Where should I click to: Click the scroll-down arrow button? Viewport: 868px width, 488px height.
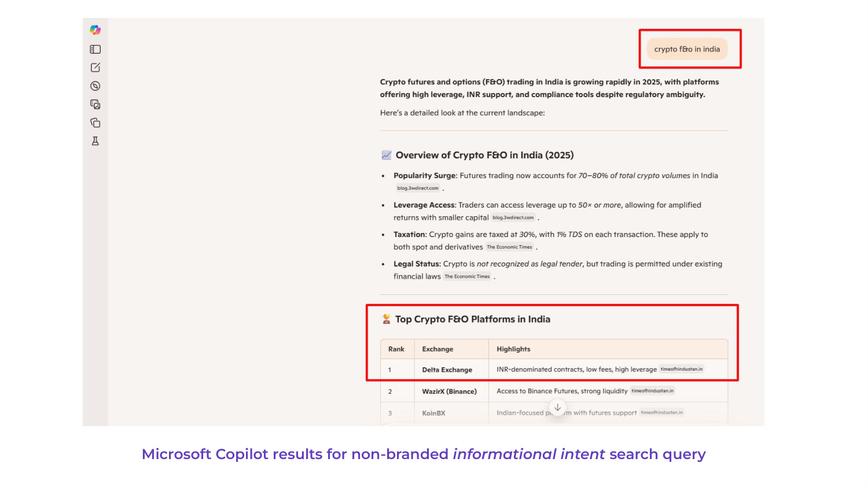[x=557, y=408]
